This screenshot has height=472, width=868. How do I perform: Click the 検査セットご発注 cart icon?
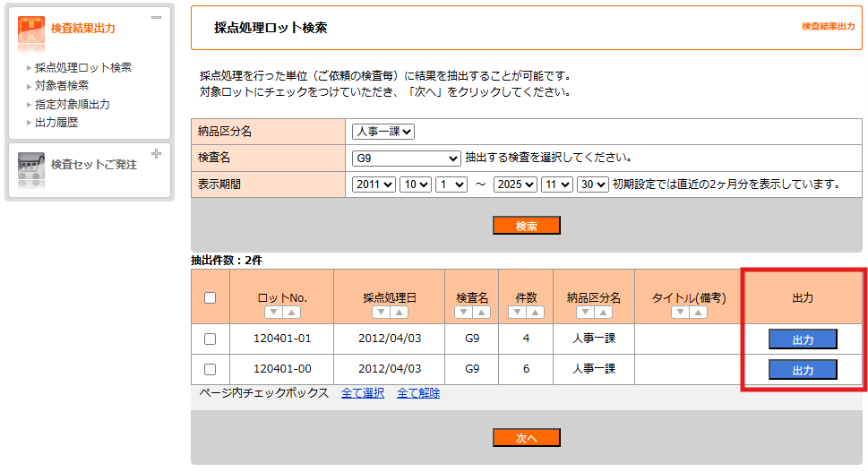(31, 166)
